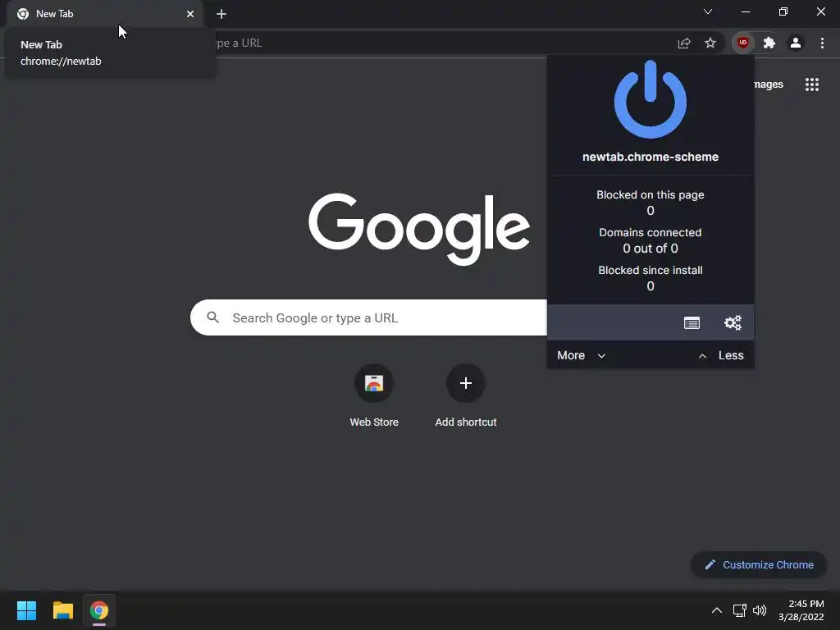
Task: Restore down the Chrome window
Action: [x=783, y=11]
